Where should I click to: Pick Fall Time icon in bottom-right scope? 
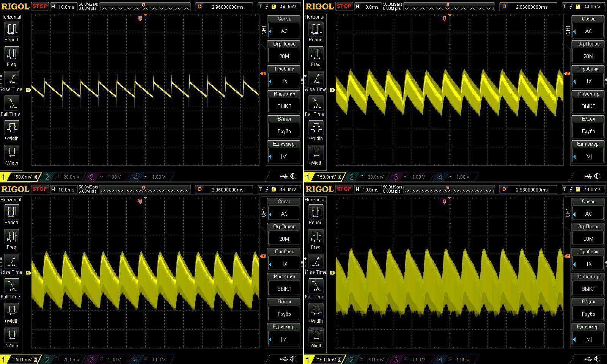[x=316, y=286]
